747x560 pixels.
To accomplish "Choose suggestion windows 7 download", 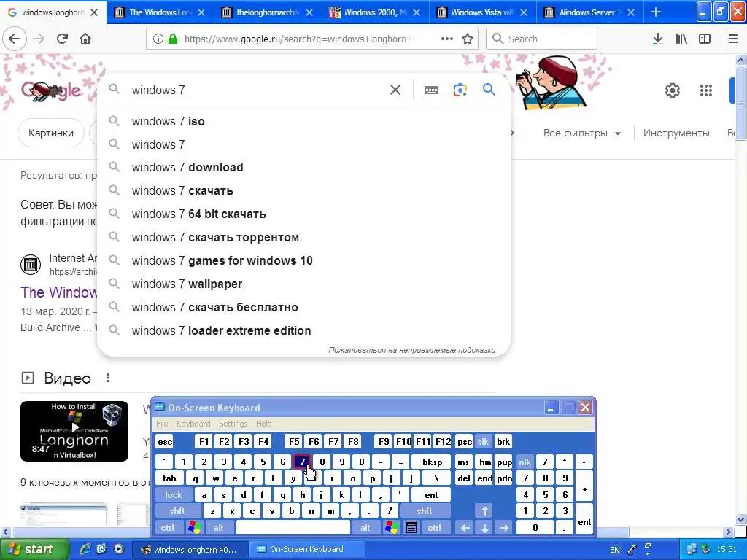I will pyautogui.click(x=303, y=167).
